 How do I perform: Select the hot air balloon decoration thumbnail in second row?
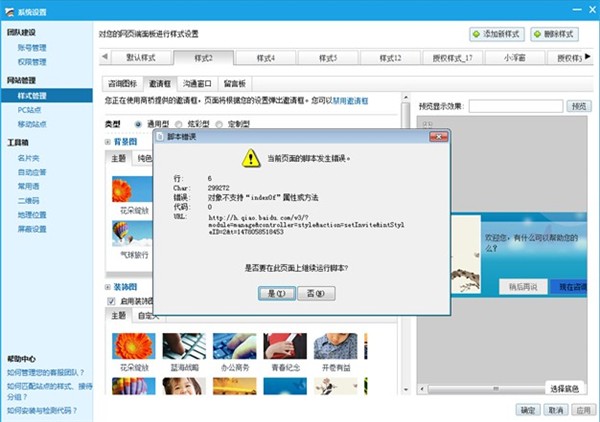[134, 386]
